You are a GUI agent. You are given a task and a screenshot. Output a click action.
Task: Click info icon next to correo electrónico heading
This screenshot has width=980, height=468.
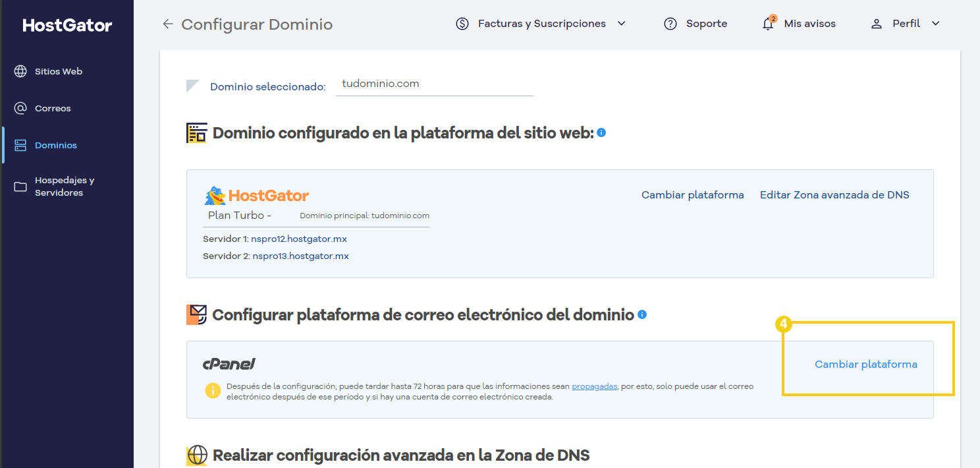tap(642, 314)
